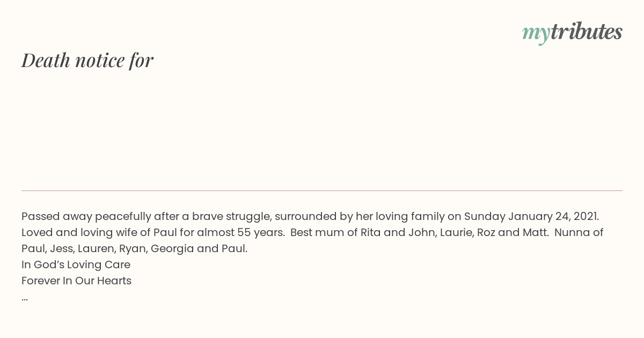Screen dimensions: 644x338
Task: Click "Forever In Our Hearts" line
Action: [x=76, y=281]
